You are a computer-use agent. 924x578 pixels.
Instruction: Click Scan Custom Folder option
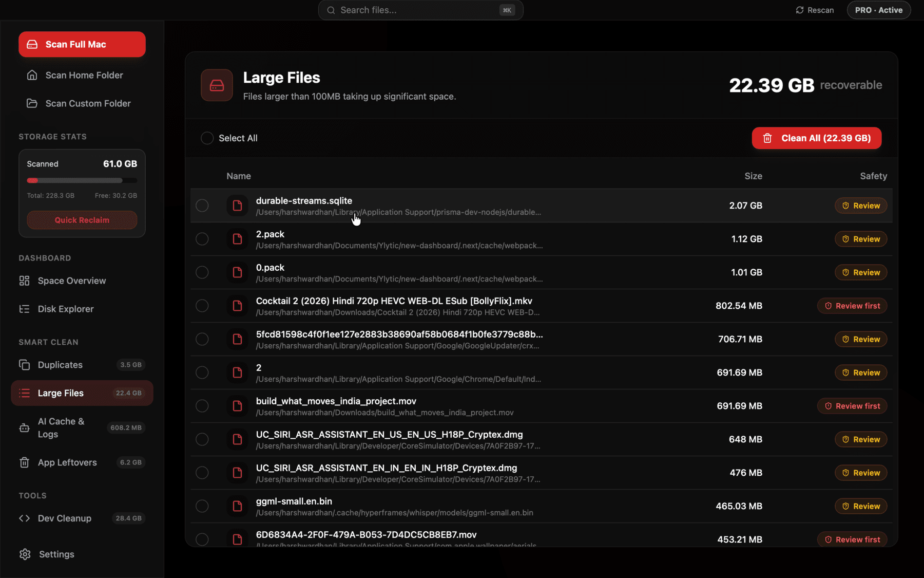click(82, 103)
